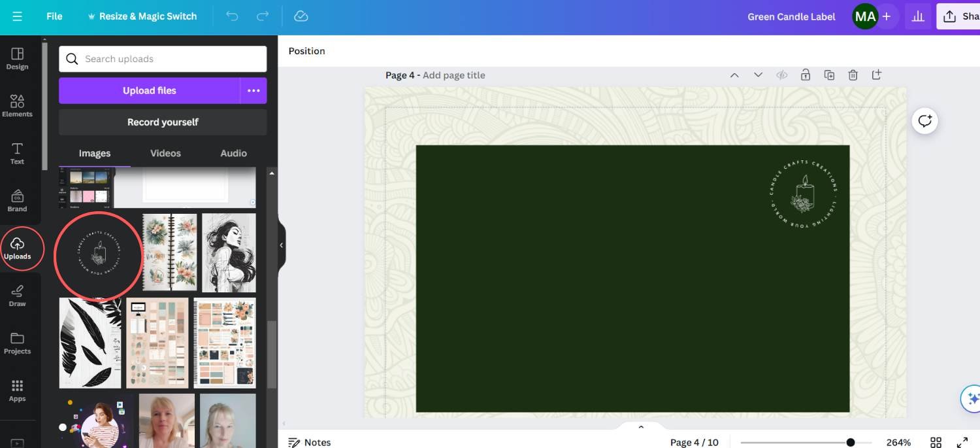Select the Draw tool
Viewport: 980px width, 448px height.
click(17, 295)
